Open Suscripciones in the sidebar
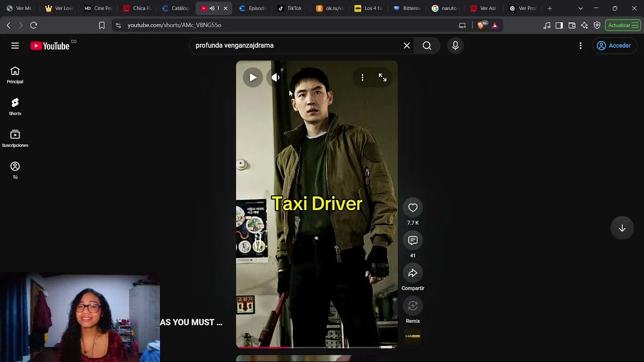The width and height of the screenshot is (644, 362). 15,139
